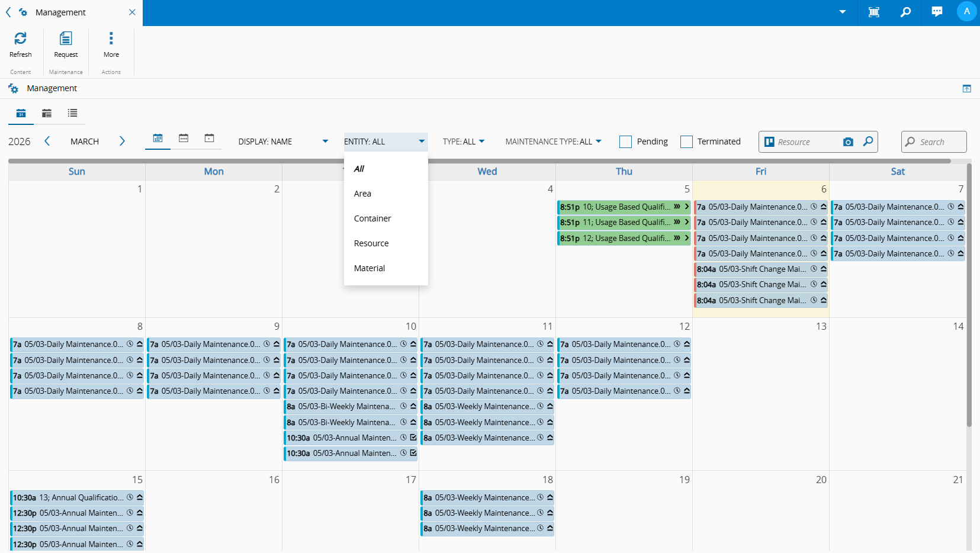Image resolution: width=980 pixels, height=553 pixels.
Task: Collapse the Entity: All dropdown
Action: [385, 142]
